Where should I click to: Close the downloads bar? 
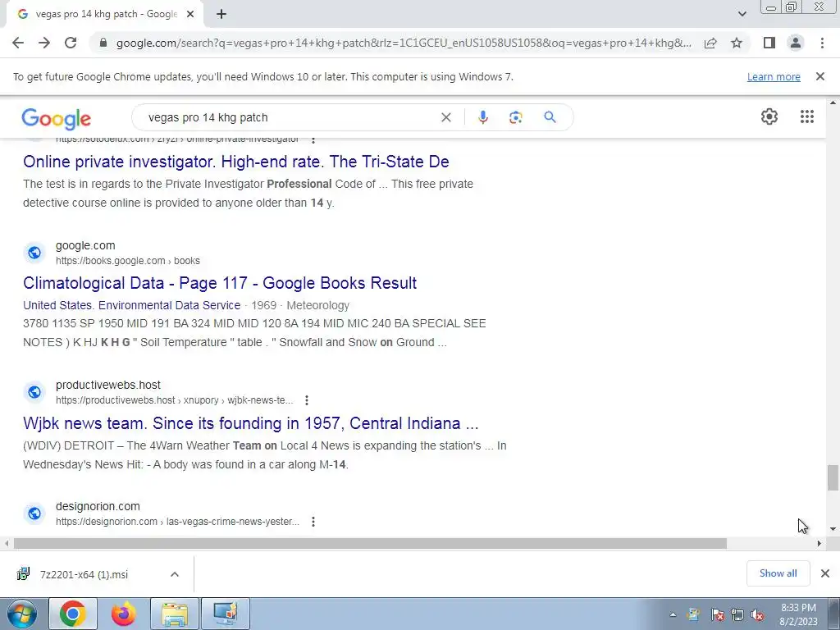tap(825, 573)
